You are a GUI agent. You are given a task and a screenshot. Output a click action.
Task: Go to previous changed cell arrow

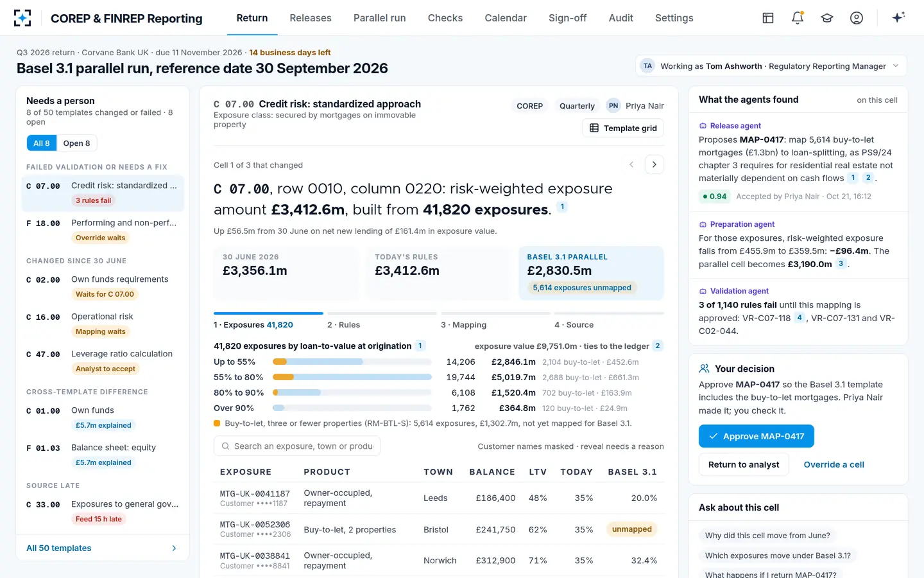(x=631, y=164)
